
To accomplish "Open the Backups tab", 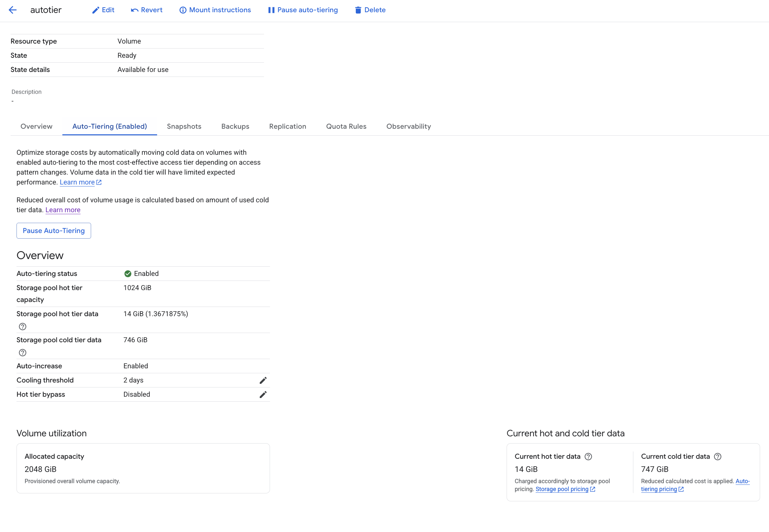I will [x=235, y=126].
